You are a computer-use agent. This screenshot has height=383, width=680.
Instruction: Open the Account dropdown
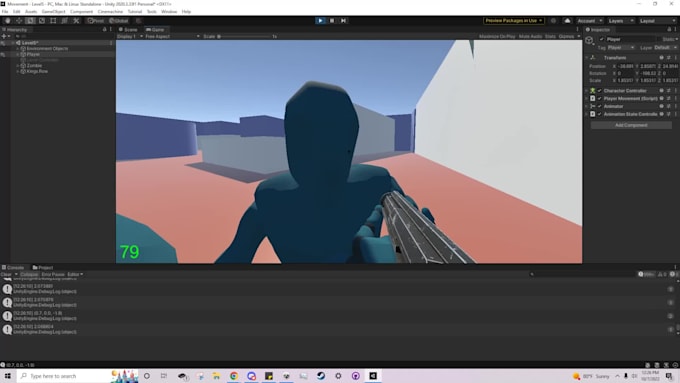590,21
